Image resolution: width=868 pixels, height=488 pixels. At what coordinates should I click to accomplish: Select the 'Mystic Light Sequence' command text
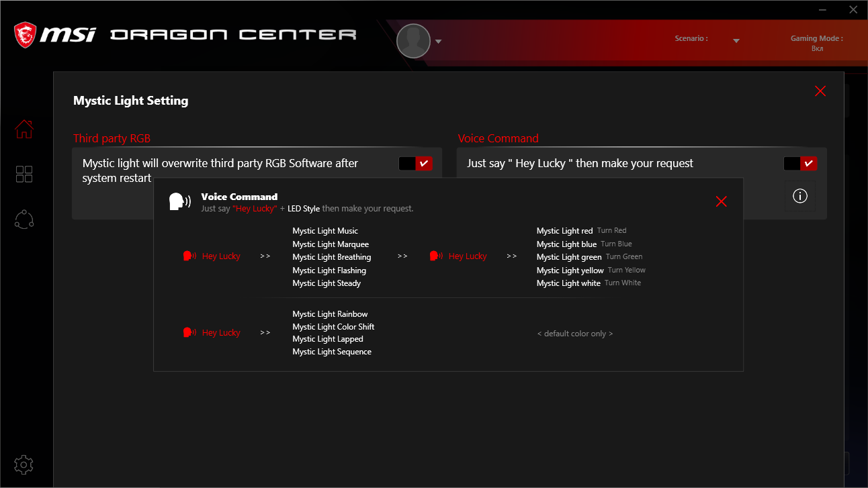[x=332, y=352]
